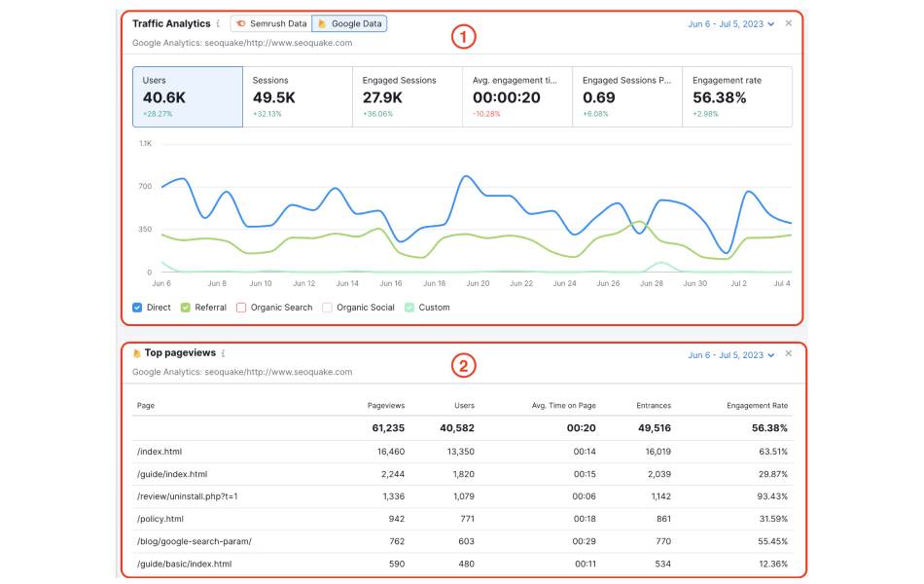This screenshot has height=584, width=924.
Task: Select the Avg. engagement time metric card
Action: [517, 96]
